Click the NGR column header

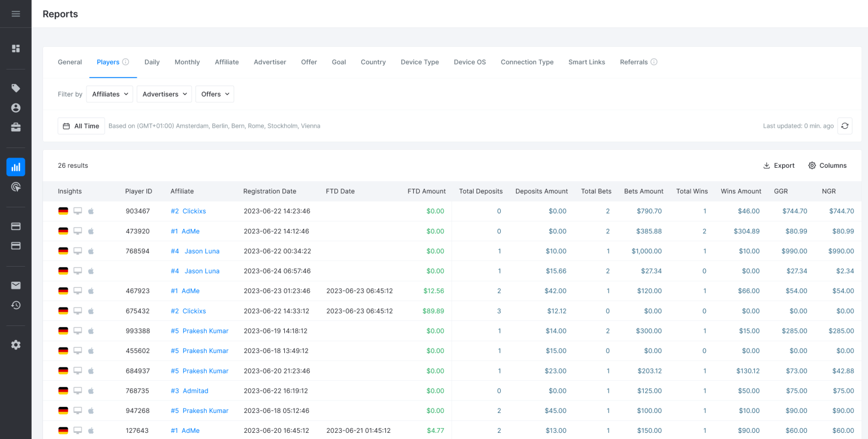click(x=828, y=192)
